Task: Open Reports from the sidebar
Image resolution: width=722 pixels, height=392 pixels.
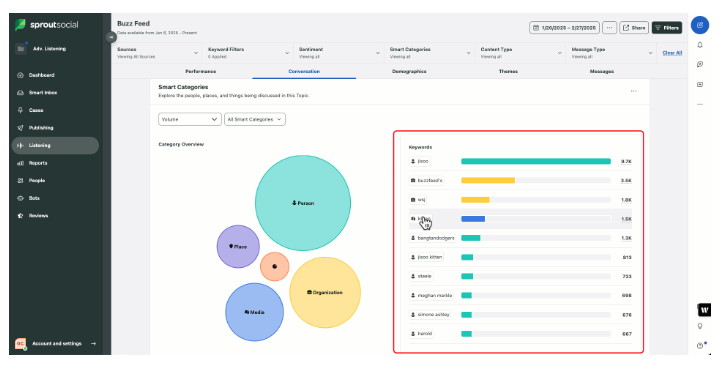Action: click(55, 163)
